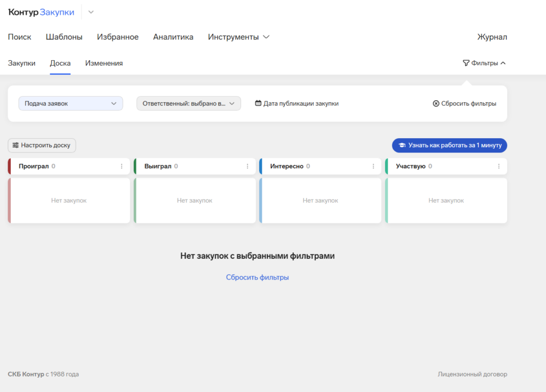Click the central Сбросить фильтры link
Screen dimensions: 546x392
point(258,277)
